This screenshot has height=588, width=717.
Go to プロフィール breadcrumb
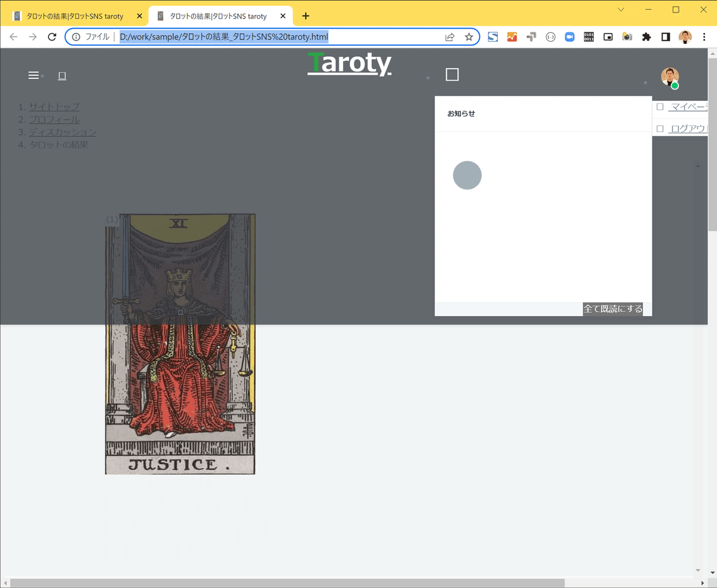coord(54,120)
